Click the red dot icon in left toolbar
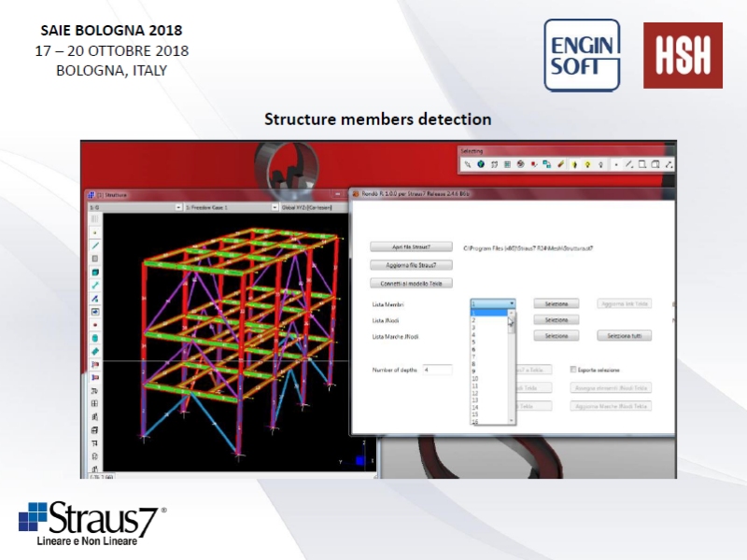Screen dimensions: 747x560 (x=95, y=325)
